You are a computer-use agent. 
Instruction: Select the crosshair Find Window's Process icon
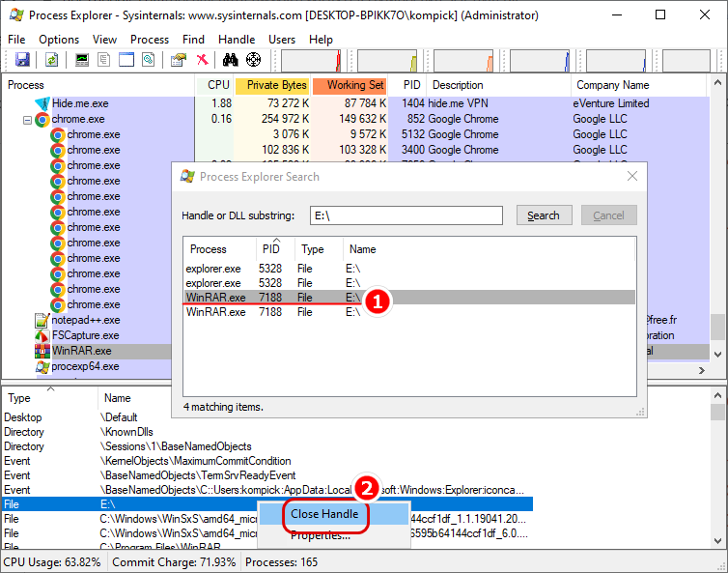coord(253,60)
